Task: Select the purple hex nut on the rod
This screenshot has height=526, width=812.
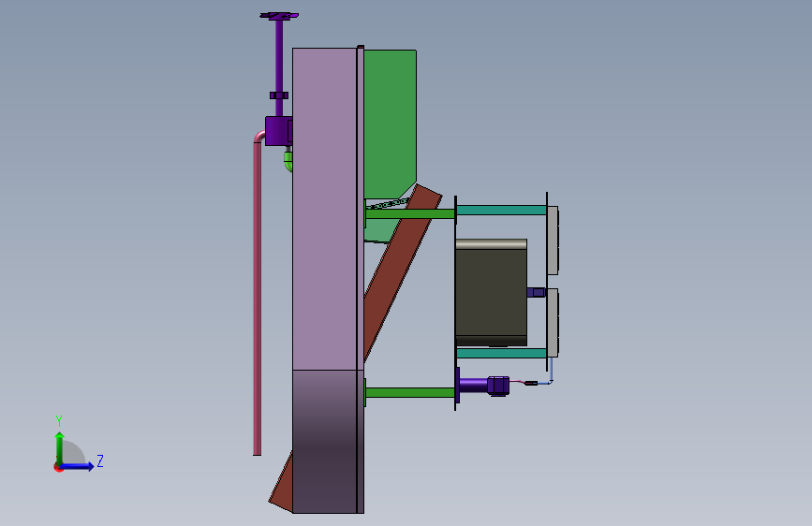Action: click(x=279, y=95)
